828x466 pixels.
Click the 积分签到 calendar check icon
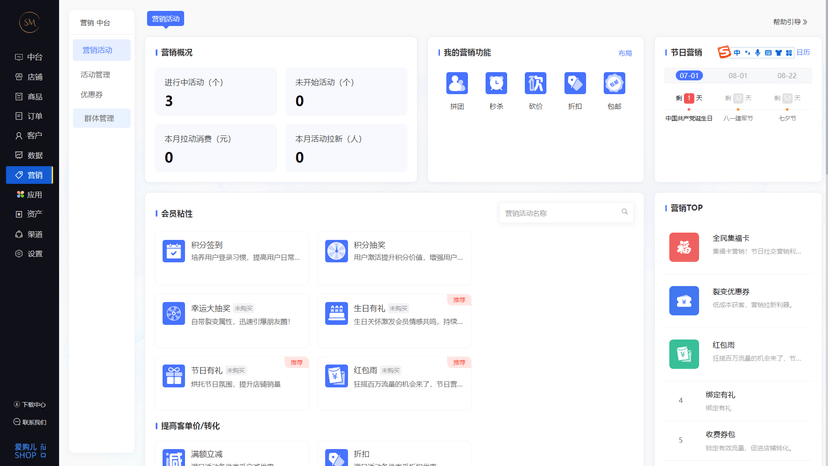pos(174,251)
